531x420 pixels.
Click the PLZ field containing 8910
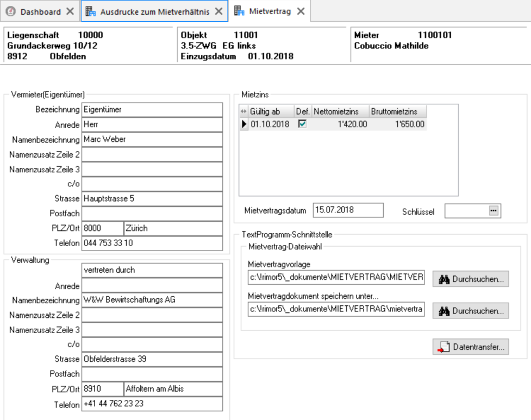(x=102, y=389)
